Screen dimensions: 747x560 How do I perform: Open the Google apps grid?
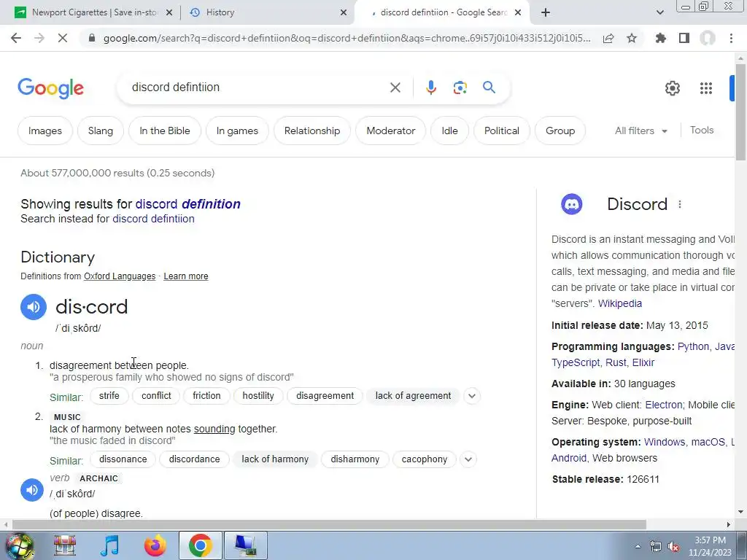click(706, 88)
